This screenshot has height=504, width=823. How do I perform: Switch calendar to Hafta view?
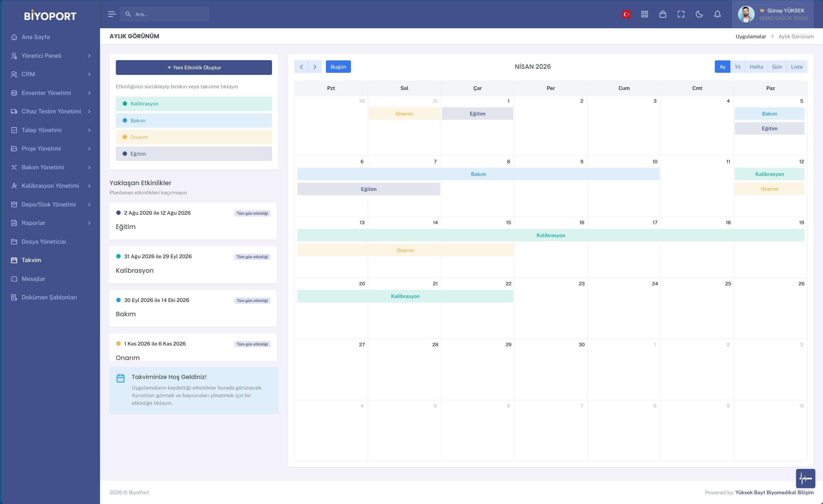(756, 67)
